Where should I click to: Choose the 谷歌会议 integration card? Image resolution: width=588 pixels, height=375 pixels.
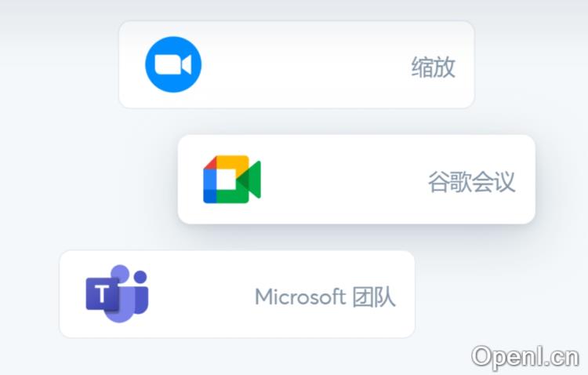[356, 180]
